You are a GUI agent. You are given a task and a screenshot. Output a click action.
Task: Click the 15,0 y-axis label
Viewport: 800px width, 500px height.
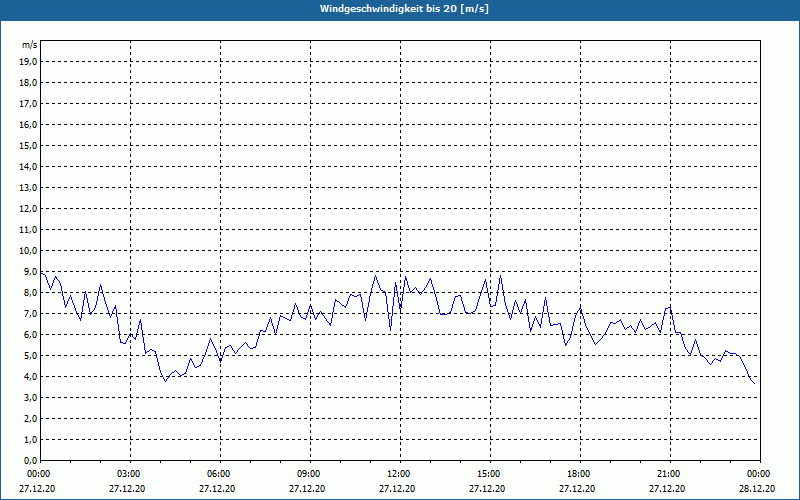[29, 145]
